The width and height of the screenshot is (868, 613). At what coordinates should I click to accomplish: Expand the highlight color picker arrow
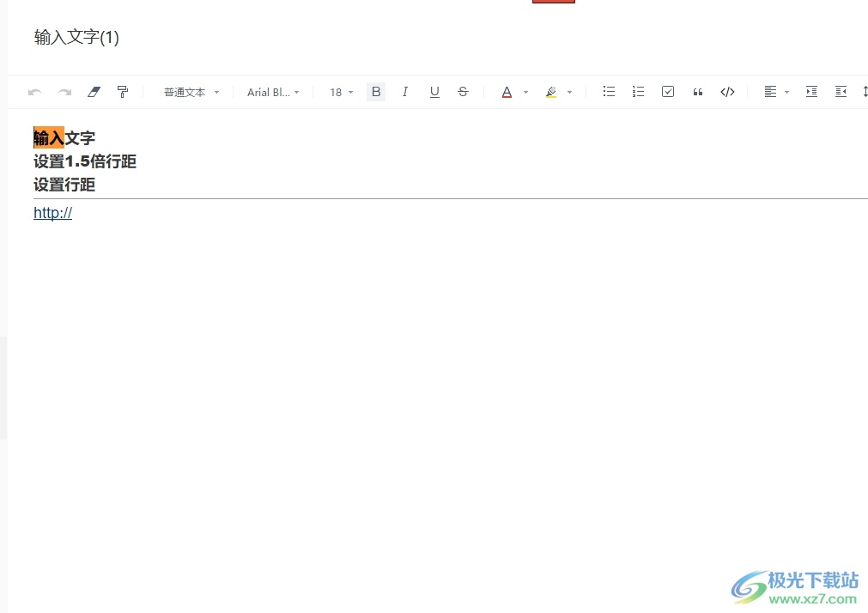[x=569, y=93]
